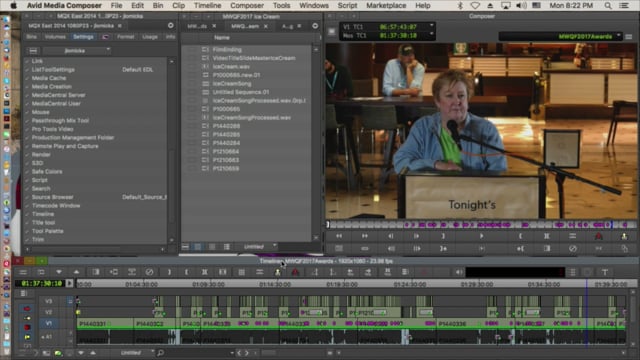Open the Timeline menu
The width and height of the screenshot is (640, 360).
[x=207, y=6]
